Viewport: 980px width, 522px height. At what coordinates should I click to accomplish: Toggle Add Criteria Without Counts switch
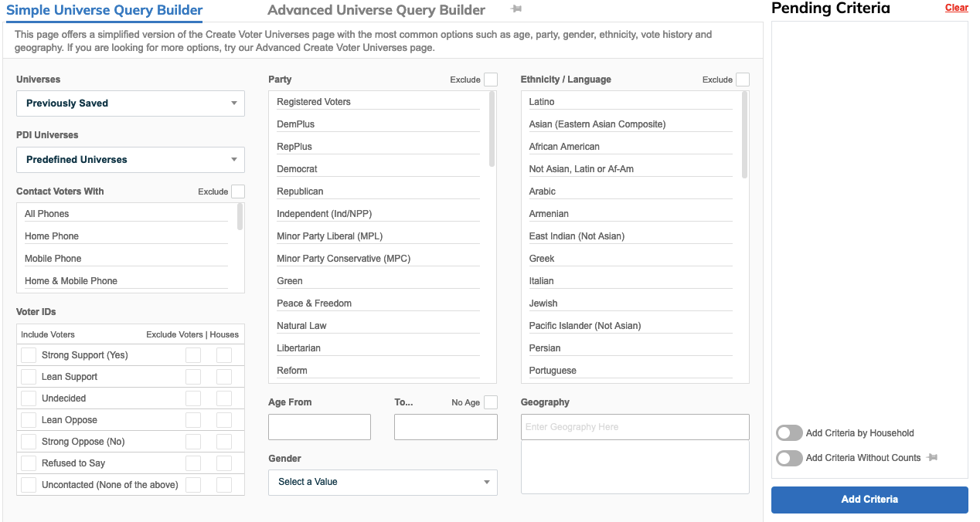coord(789,458)
